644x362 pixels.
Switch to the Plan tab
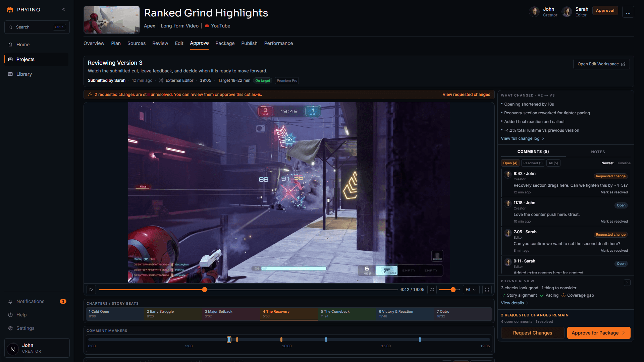point(116,43)
